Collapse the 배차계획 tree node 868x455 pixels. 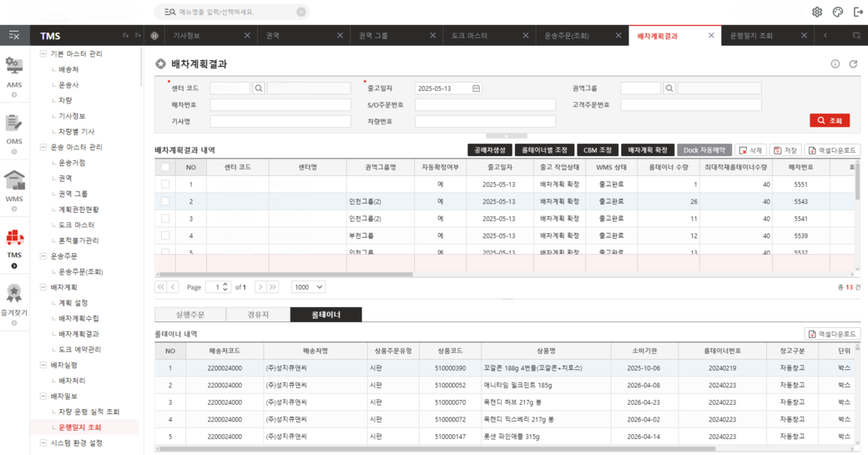pyautogui.click(x=43, y=287)
